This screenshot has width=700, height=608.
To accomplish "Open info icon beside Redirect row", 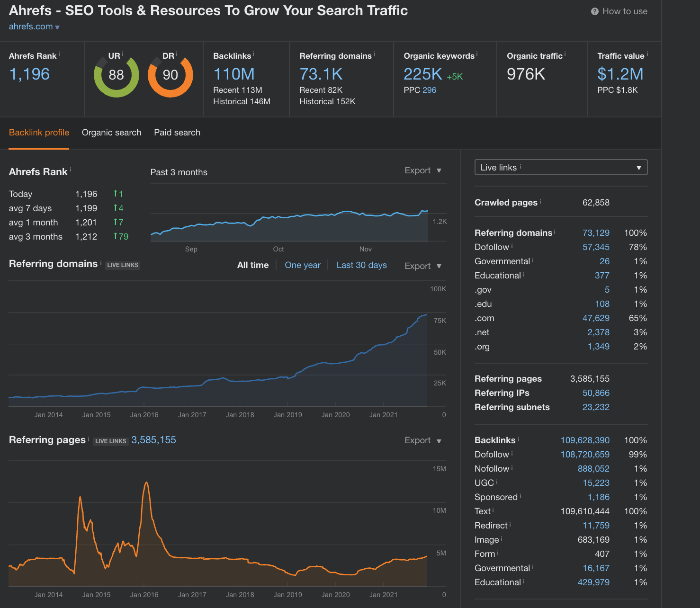I will pos(510,524).
